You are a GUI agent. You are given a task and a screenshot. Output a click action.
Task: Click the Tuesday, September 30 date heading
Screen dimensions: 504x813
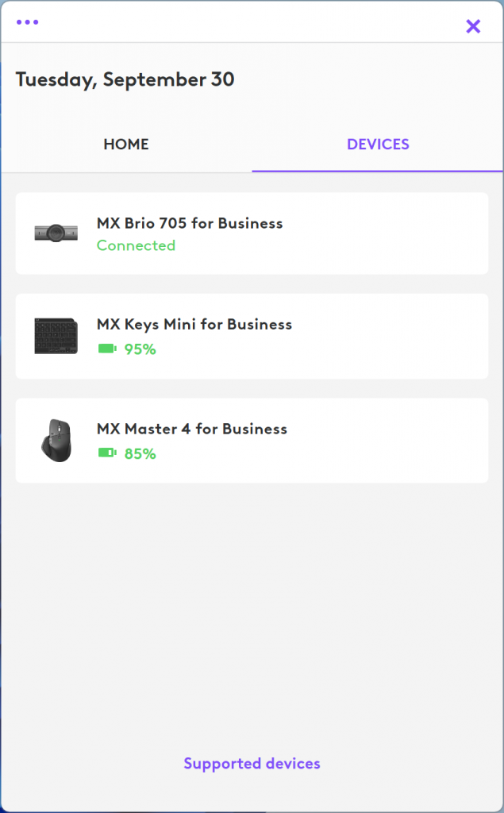[125, 79]
